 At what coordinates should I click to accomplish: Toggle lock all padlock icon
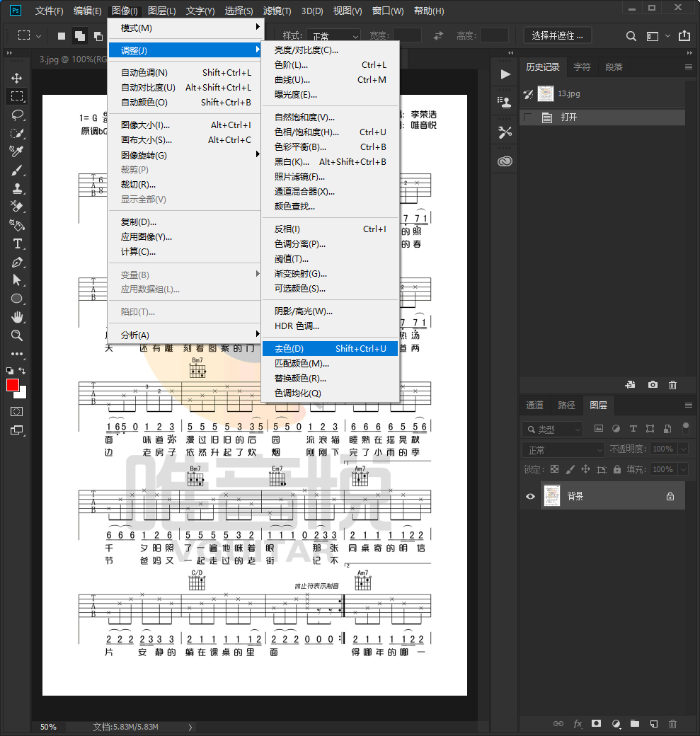tap(617, 469)
